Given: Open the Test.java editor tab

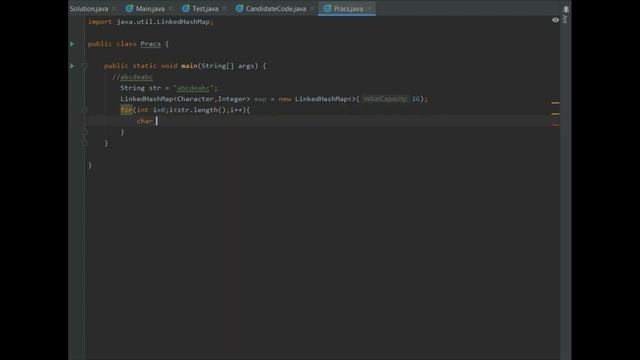Looking at the screenshot, I should tap(205, 9).
